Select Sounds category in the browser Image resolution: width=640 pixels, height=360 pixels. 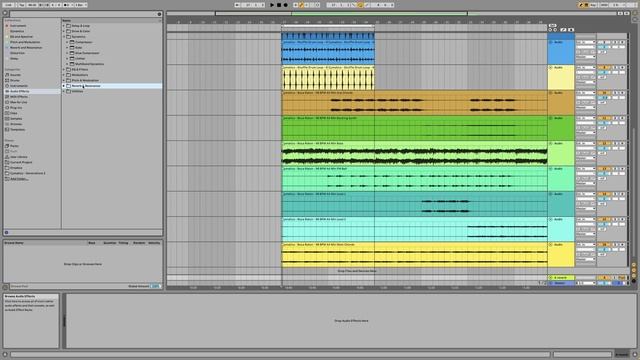coord(15,75)
